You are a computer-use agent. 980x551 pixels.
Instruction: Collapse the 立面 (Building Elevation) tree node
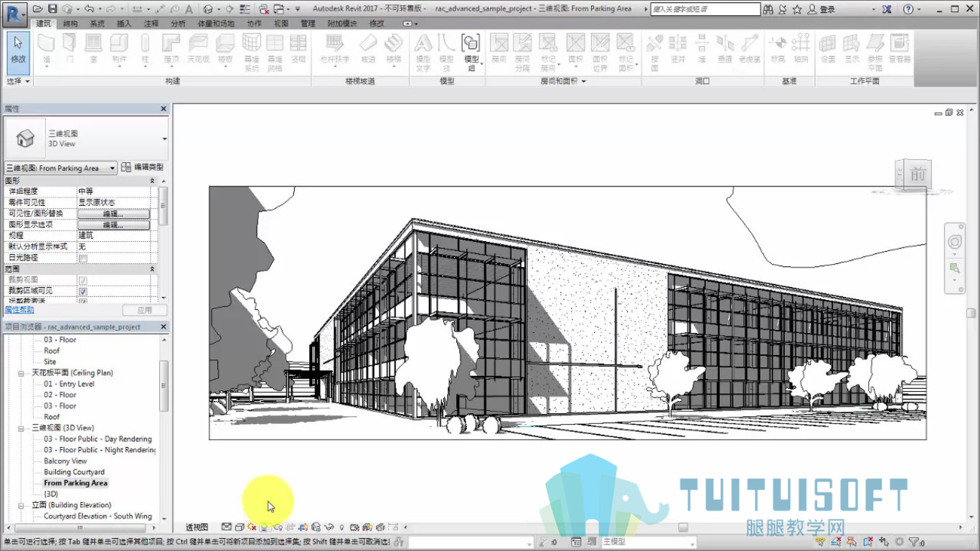click(x=22, y=505)
